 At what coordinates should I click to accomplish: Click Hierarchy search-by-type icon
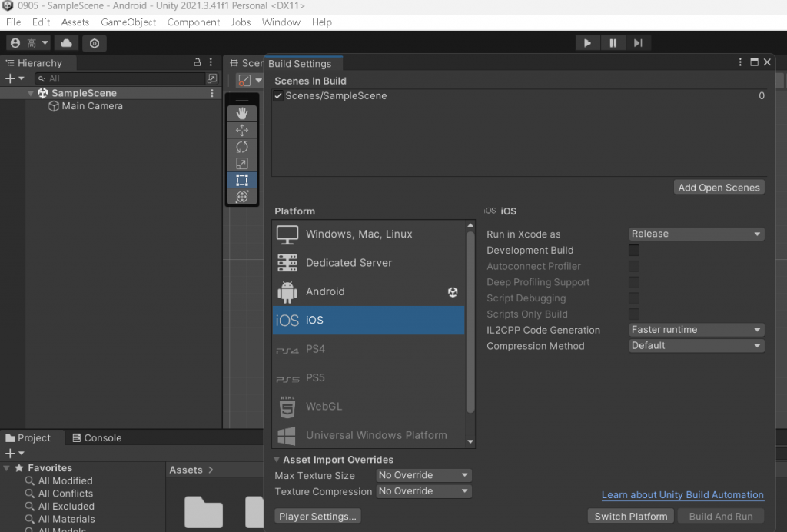pyautogui.click(x=212, y=78)
